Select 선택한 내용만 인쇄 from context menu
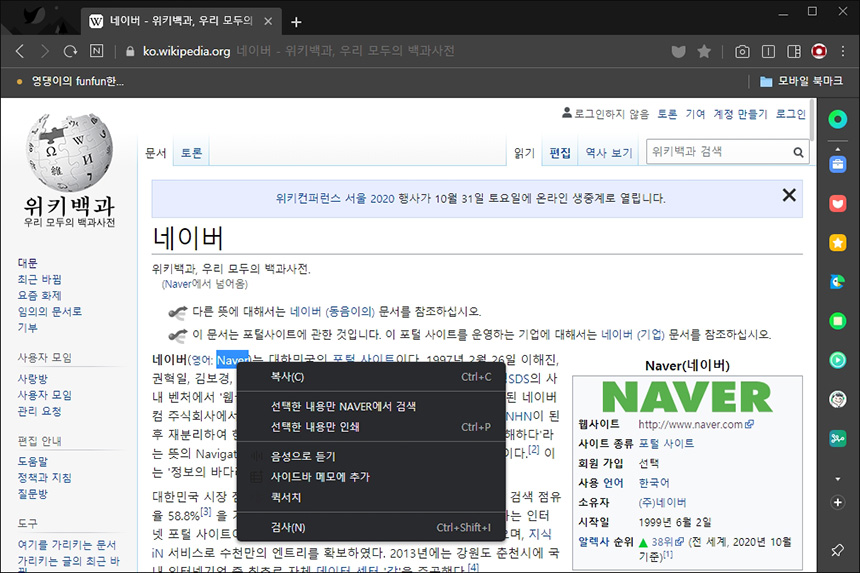This screenshot has height=573, width=860. pos(371,427)
